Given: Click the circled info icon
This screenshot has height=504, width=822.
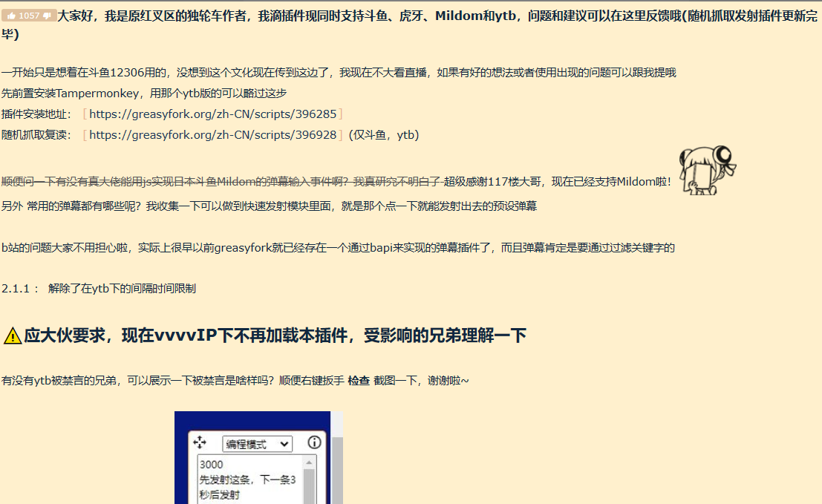Looking at the screenshot, I should pyautogui.click(x=314, y=442).
